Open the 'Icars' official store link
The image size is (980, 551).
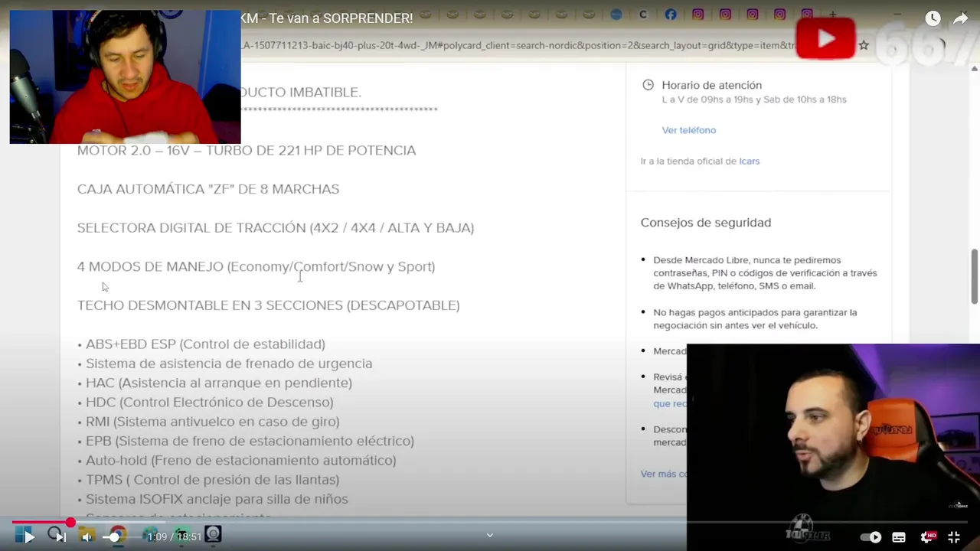749,161
